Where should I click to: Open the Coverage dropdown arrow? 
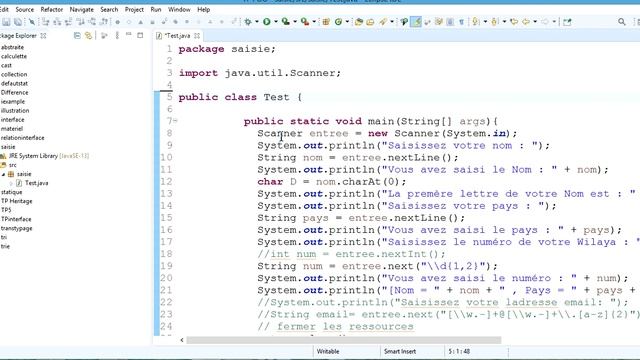point(295,22)
